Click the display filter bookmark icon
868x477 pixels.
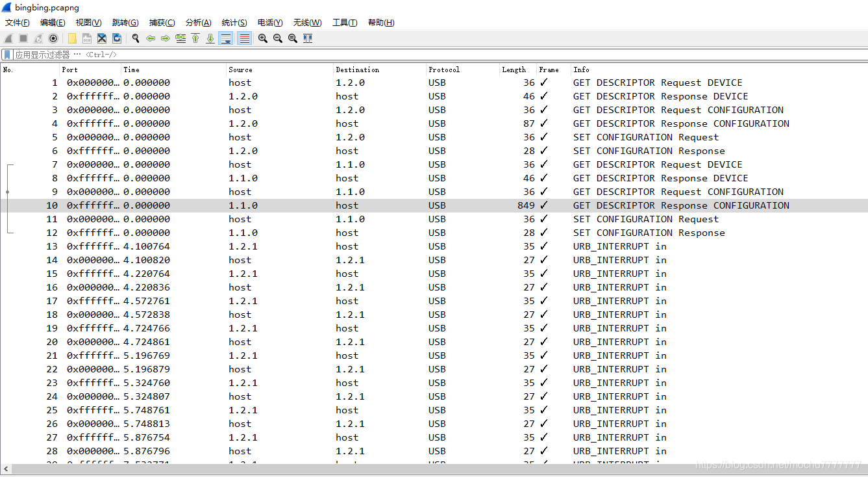7,55
